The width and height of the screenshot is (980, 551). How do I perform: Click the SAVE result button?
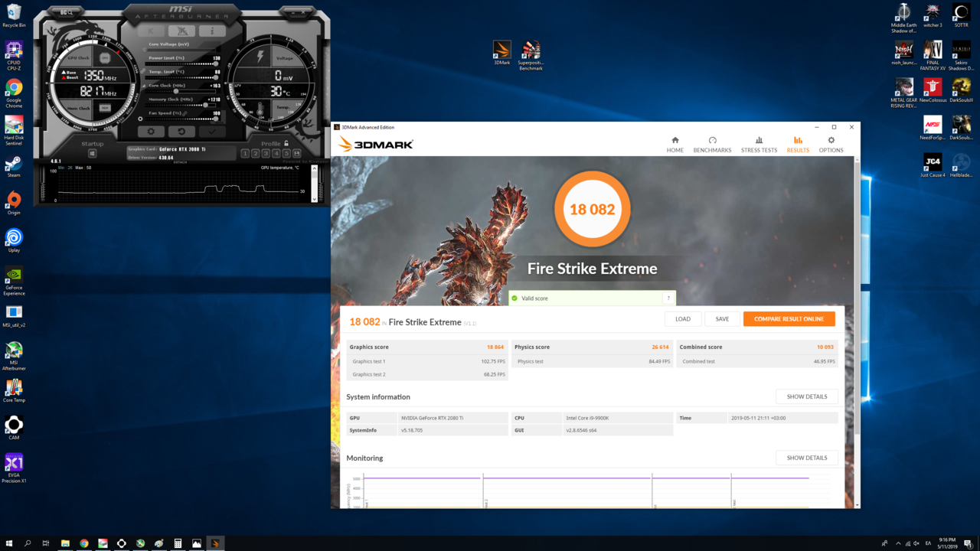click(722, 319)
